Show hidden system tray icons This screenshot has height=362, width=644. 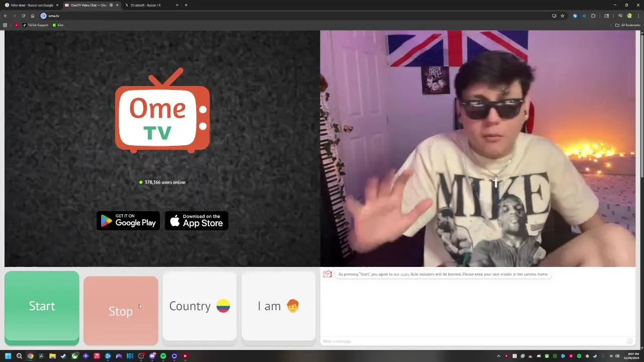[x=499, y=356]
